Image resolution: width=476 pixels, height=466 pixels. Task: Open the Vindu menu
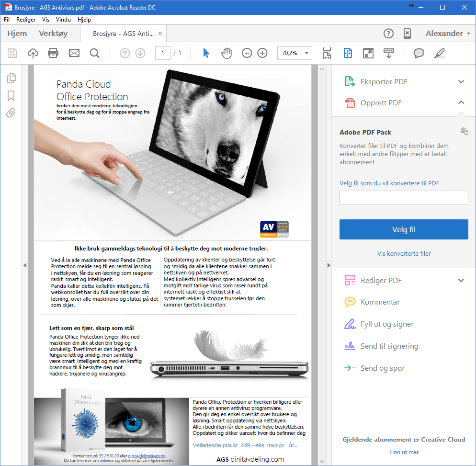pyautogui.click(x=63, y=20)
